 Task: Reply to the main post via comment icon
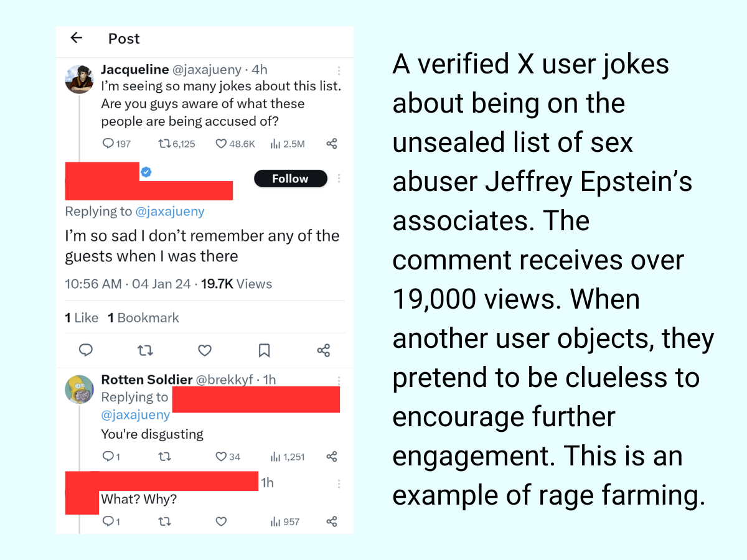pos(86,350)
